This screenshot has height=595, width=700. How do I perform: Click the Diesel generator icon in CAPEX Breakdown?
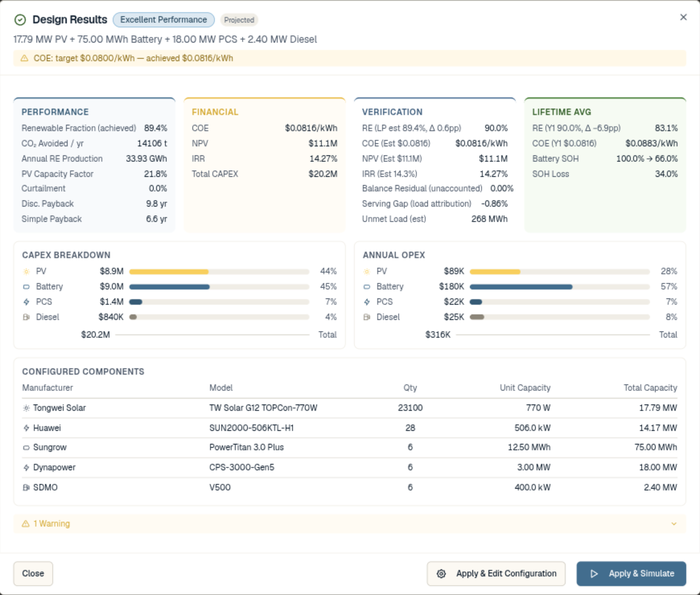[26, 317]
